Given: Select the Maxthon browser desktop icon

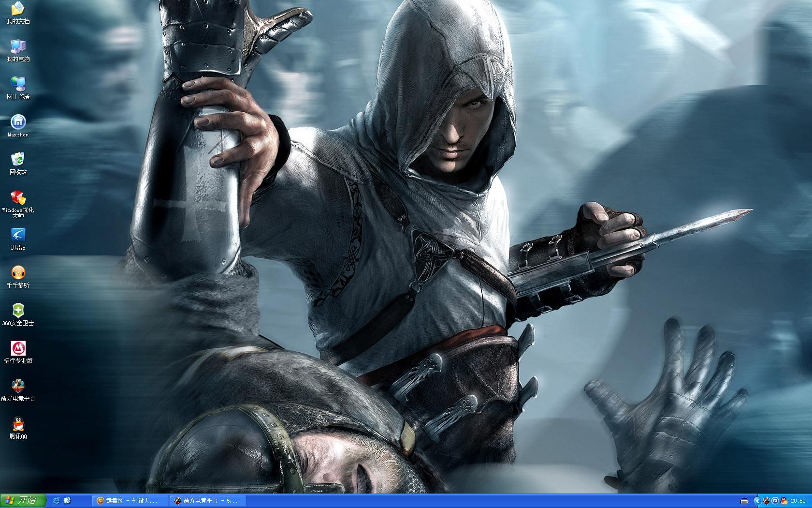Looking at the screenshot, I should [x=18, y=126].
